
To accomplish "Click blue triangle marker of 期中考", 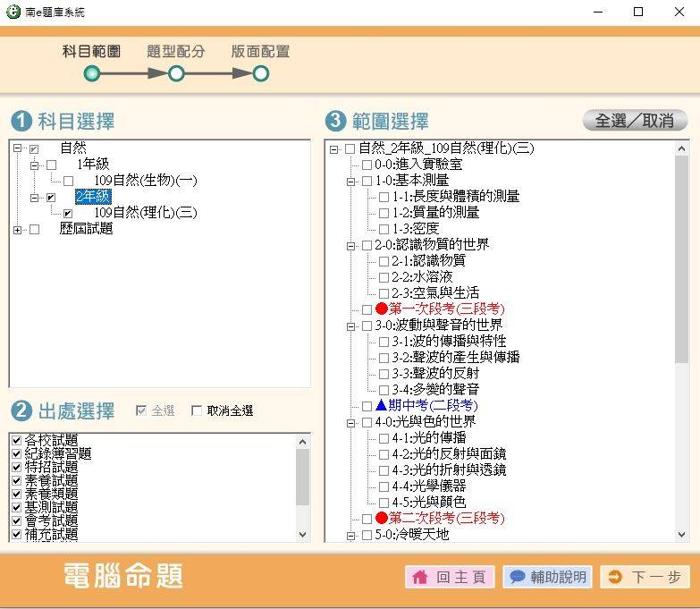I will point(381,405).
